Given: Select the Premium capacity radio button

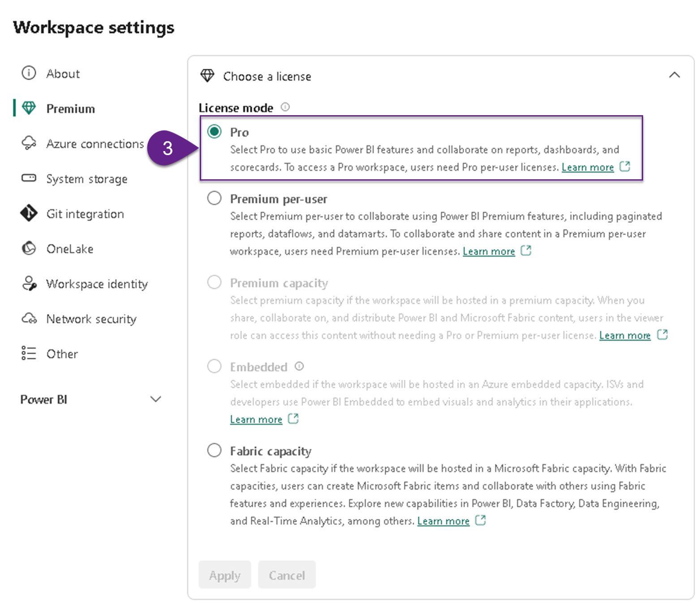Looking at the screenshot, I should point(214,282).
